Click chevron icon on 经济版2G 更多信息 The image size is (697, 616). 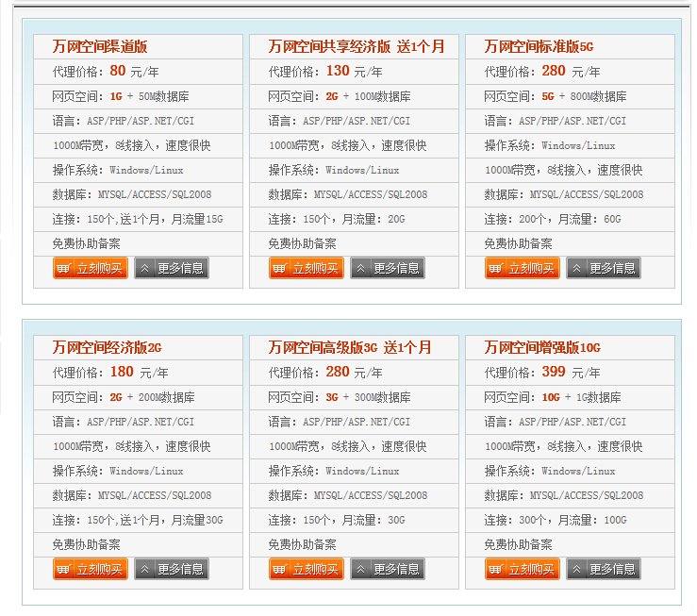coord(144,569)
